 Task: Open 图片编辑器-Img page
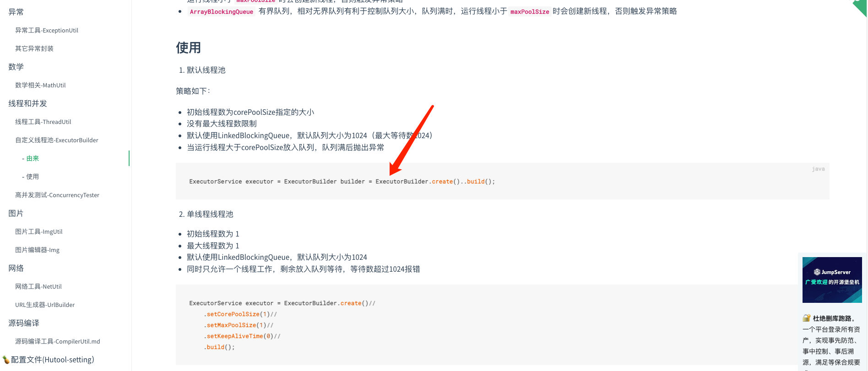[38, 250]
